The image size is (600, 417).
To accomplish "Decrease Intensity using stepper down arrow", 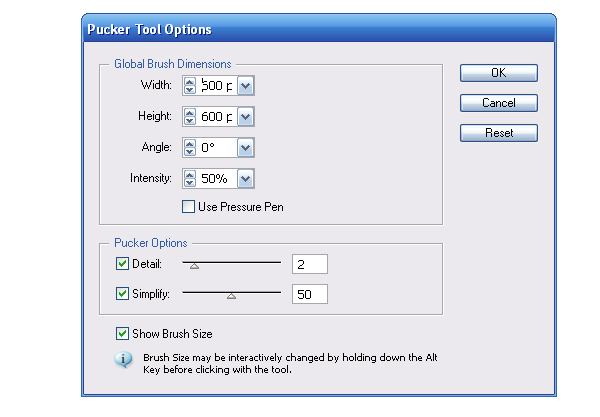I will [x=190, y=182].
